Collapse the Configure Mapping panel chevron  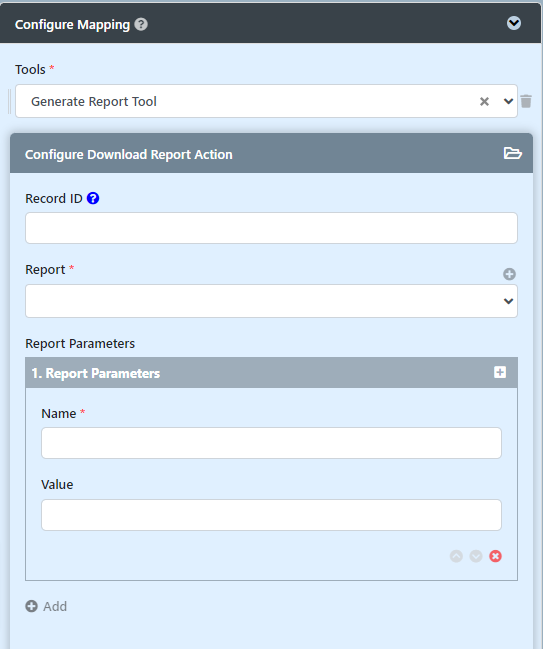point(514,23)
